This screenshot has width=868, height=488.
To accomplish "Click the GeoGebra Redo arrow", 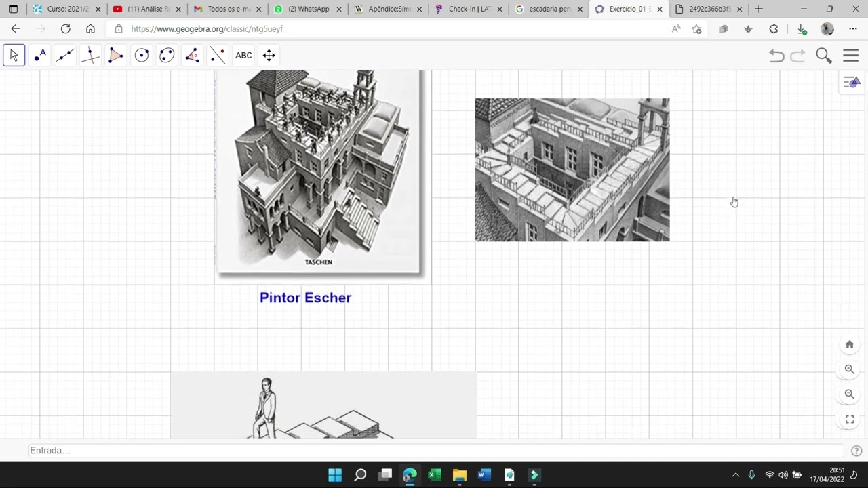I will (798, 56).
